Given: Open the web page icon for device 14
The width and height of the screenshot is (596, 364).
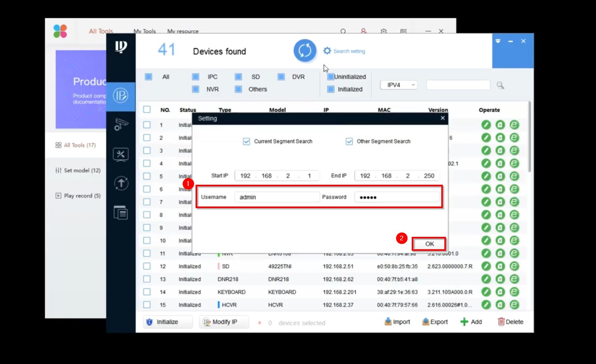Looking at the screenshot, I should [x=514, y=292].
